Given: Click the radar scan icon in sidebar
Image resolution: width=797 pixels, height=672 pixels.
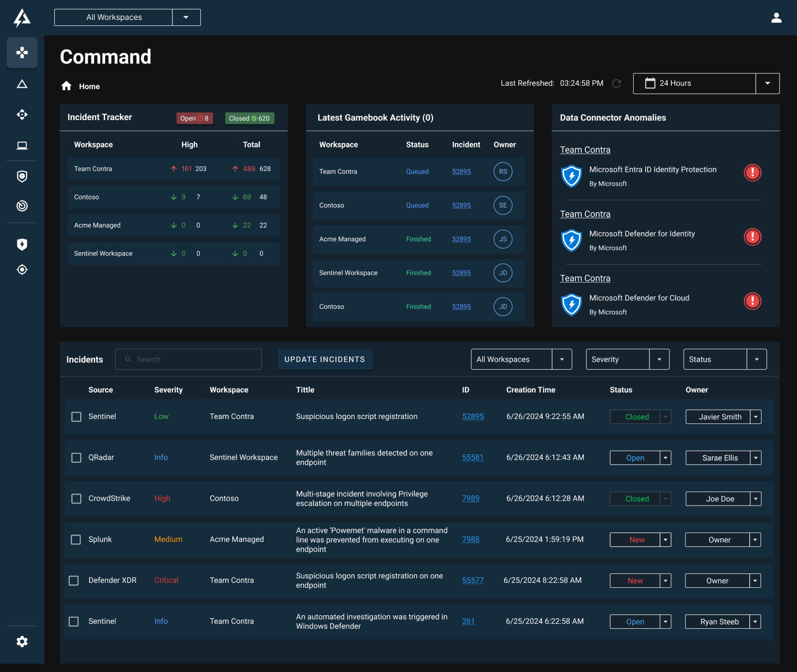Looking at the screenshot, I should tap(22, 206).
